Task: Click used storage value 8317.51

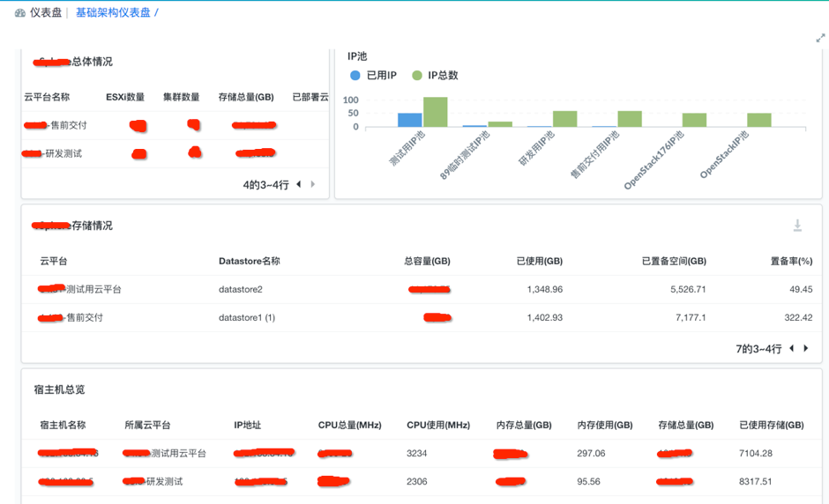Action: [x=756, y=481]
